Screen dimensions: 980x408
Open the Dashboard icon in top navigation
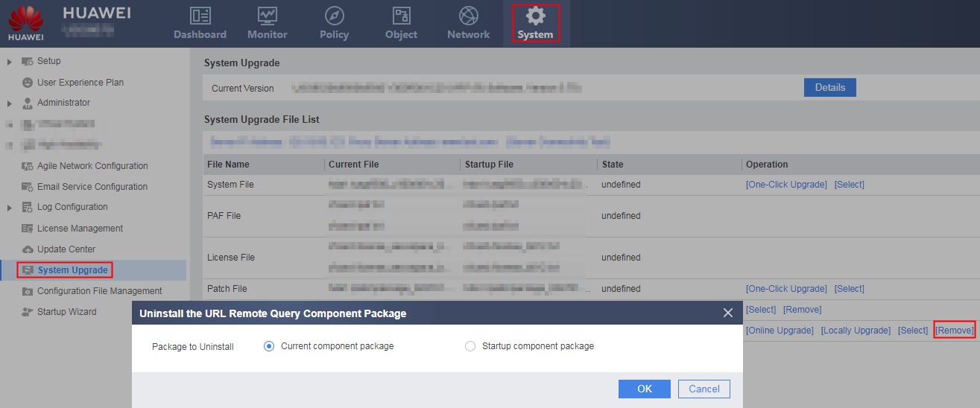click(200, 16)
